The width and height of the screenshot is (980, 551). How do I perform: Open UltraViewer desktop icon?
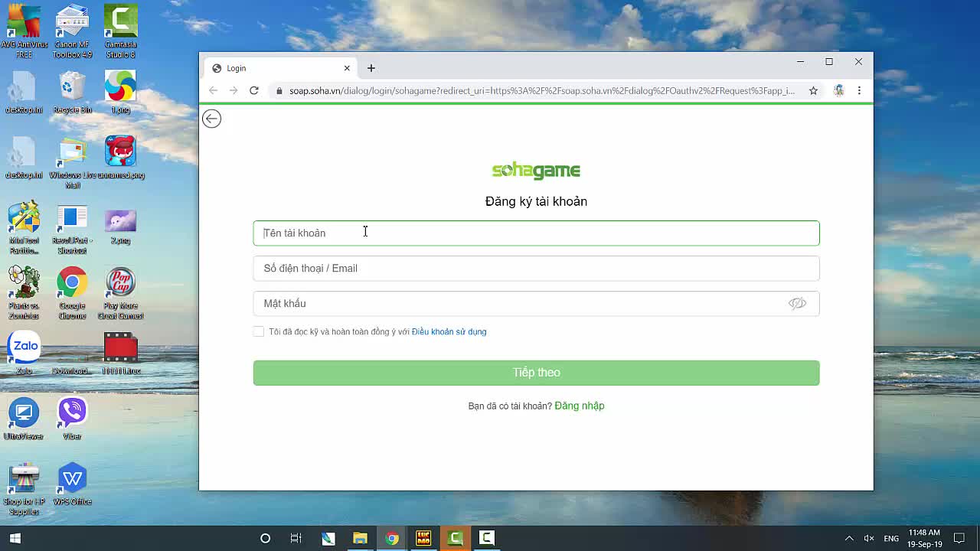click(24, 419)
